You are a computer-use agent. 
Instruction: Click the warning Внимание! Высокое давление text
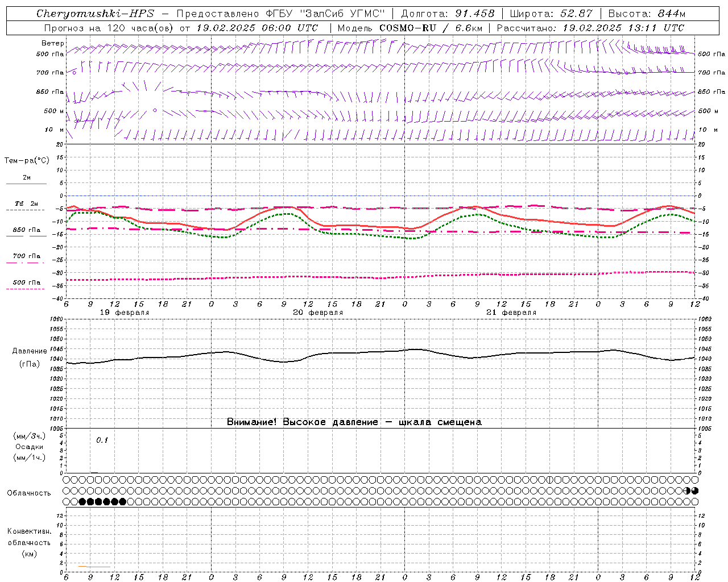click(302, 422)
